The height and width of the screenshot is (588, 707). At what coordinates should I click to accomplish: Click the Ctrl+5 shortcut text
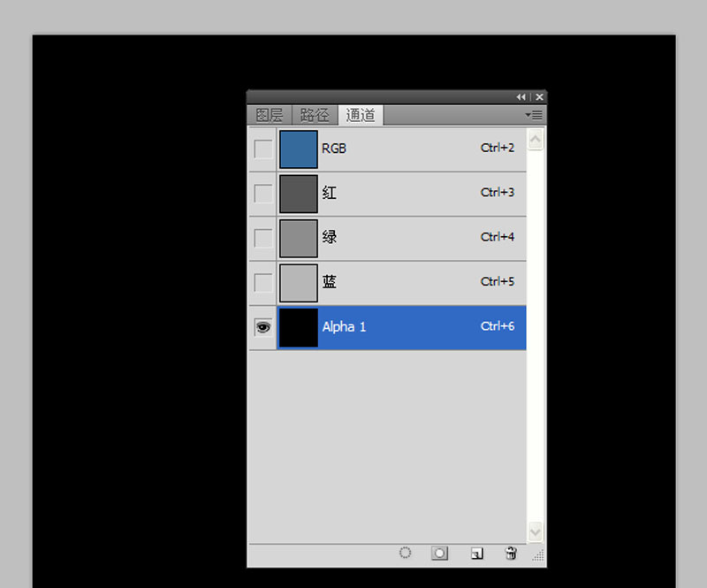click(x=498, y=281)
